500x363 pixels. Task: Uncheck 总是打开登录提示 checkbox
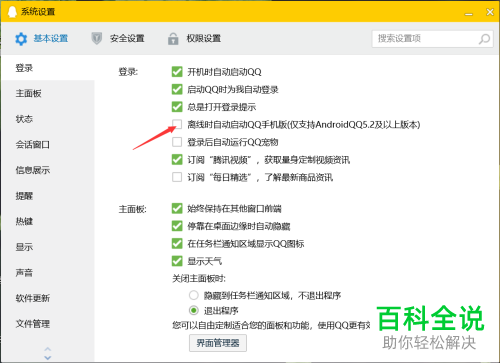point(177,107)
